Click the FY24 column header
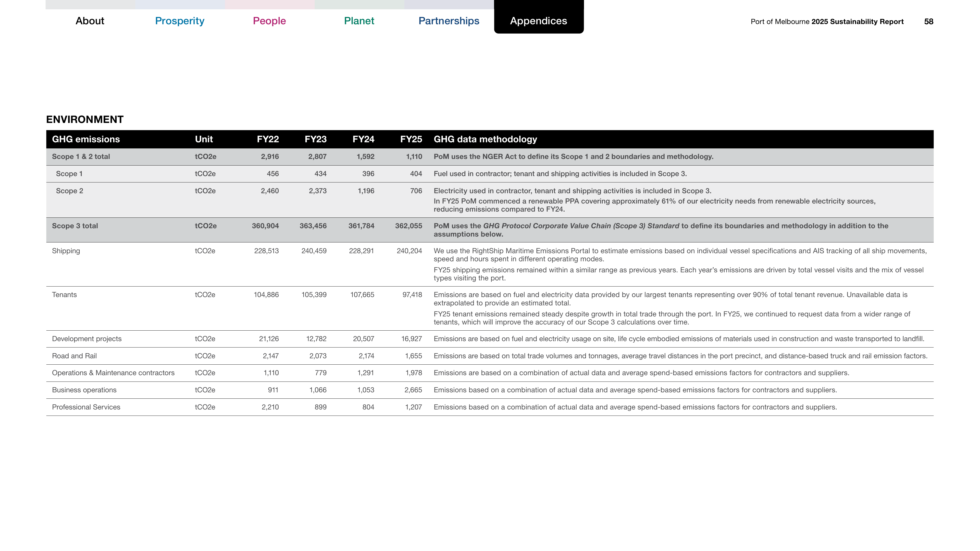Screen dimensions: 980x551 coord(363,139)
